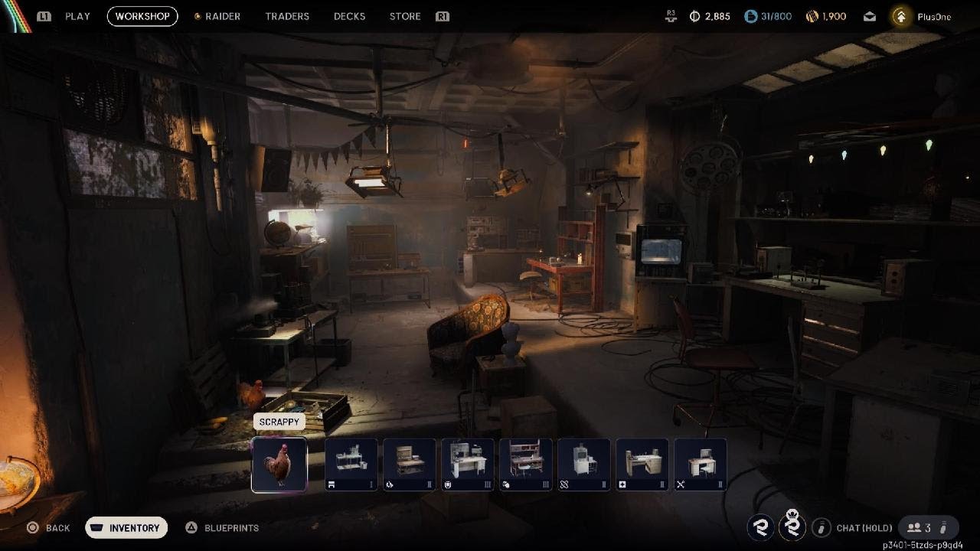This screenshot has height=551, width=980.
Task: Click the yellow dot before Raider
Action: point(198,16)
